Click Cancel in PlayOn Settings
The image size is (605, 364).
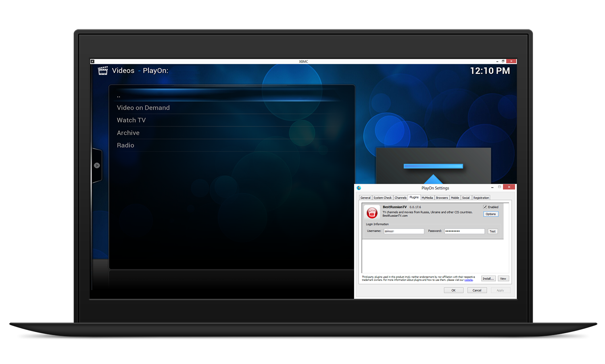[477, 290]
